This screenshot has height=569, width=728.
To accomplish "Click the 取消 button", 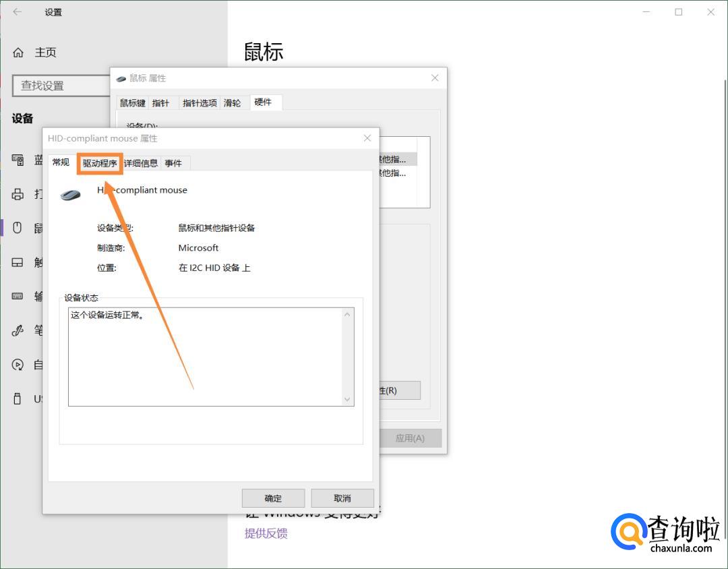I will pyautogui.click(x=342, y=498).
